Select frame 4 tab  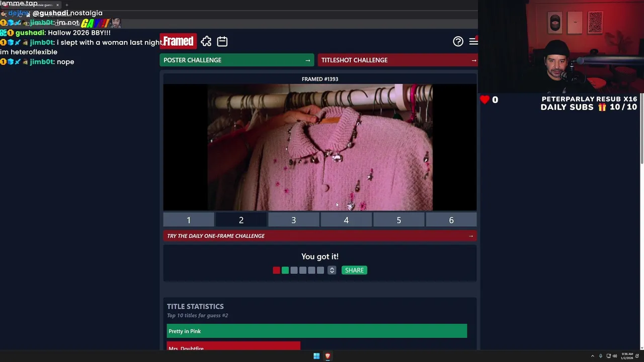(346, 220)
